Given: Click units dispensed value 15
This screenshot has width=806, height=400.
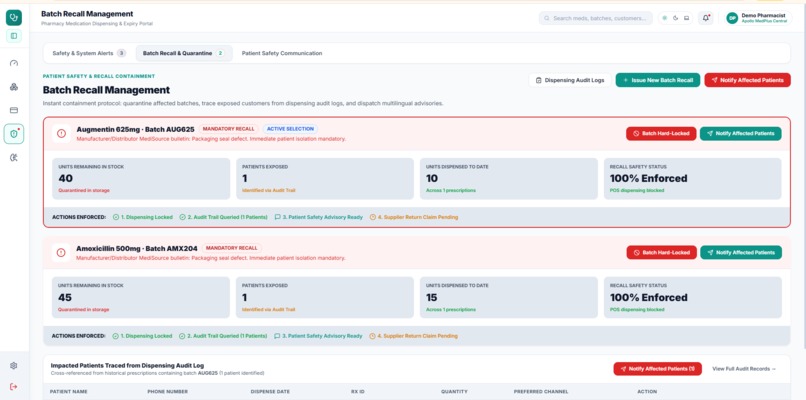Looking at the screenshot, I should 432,298.
